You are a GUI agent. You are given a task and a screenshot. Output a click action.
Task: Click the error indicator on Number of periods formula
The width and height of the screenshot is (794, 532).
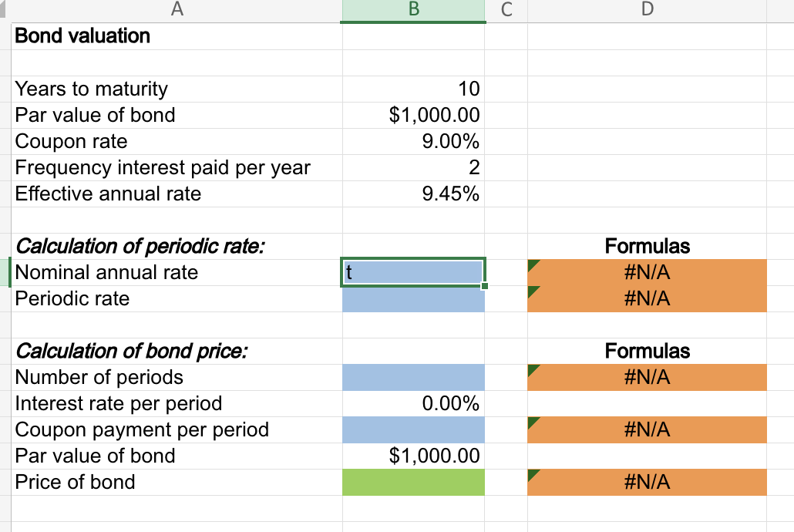(530, 371)
